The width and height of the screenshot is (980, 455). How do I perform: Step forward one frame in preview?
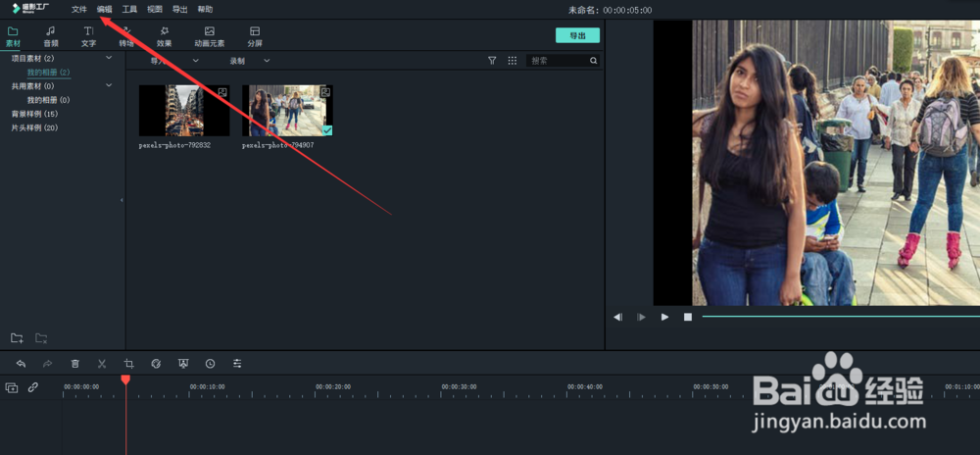coord(641,317)
